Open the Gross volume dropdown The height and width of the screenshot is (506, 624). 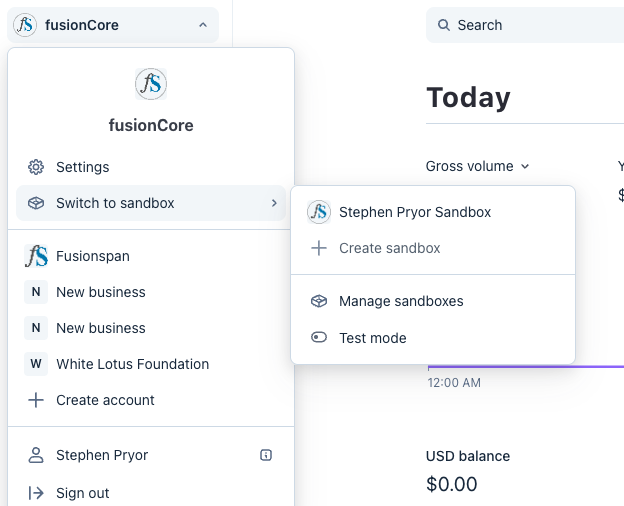478,166
